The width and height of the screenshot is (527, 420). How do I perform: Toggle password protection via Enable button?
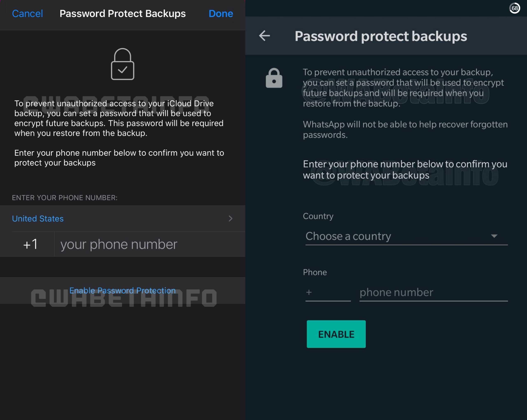pyautogui.click(x=336, y=334)
